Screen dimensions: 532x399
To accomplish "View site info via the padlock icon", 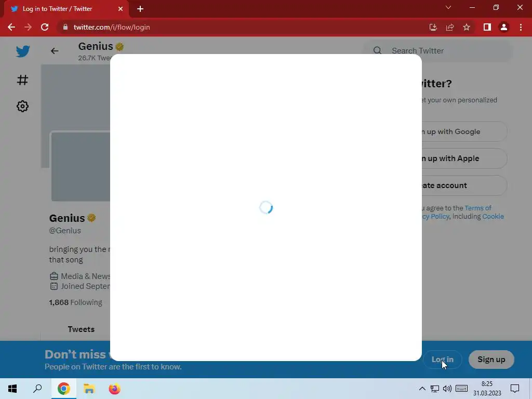I will pyautogui.click(x=65, y=27).
